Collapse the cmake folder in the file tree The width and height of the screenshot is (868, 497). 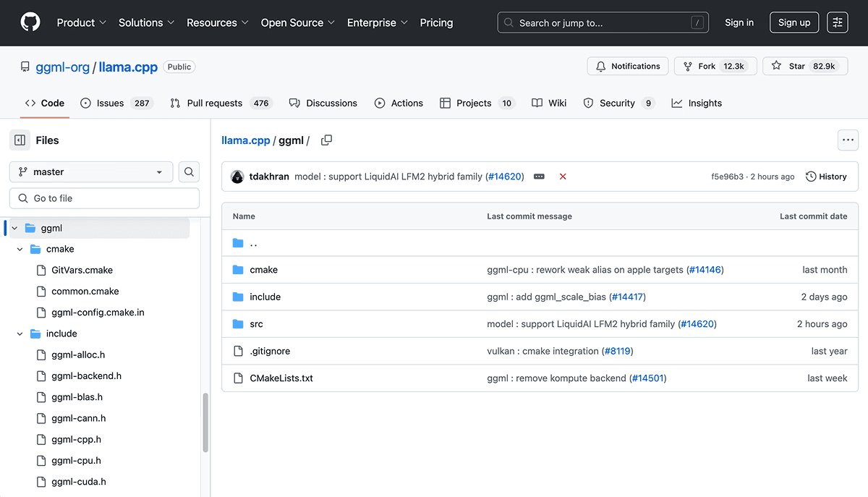pyautogui.click(x=20, y=249)
